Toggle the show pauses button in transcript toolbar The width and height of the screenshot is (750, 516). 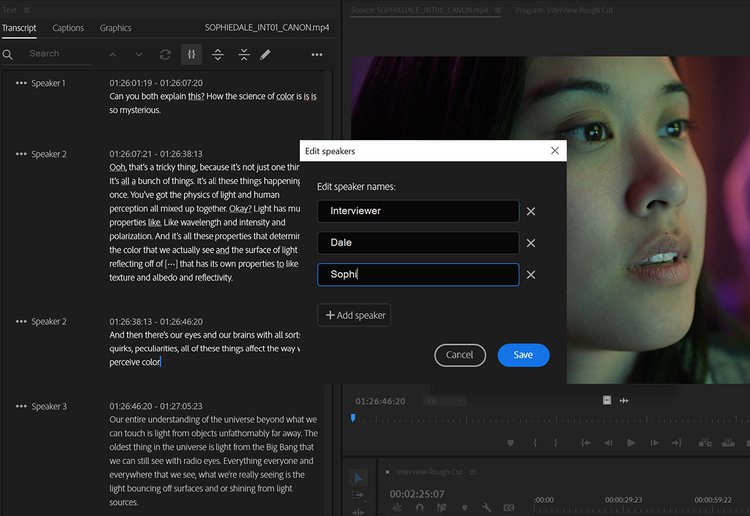[x=192, y=54]
